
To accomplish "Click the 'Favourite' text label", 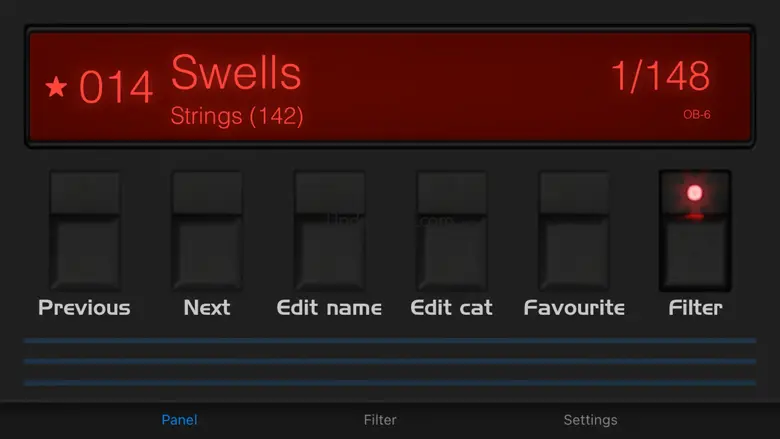I will tap(575, 308).
